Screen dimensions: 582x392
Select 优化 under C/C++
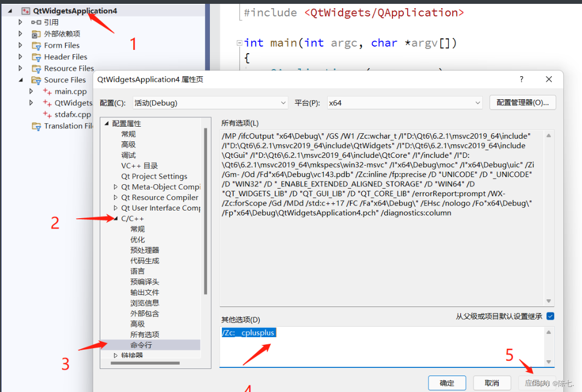(x=138, y=240)
